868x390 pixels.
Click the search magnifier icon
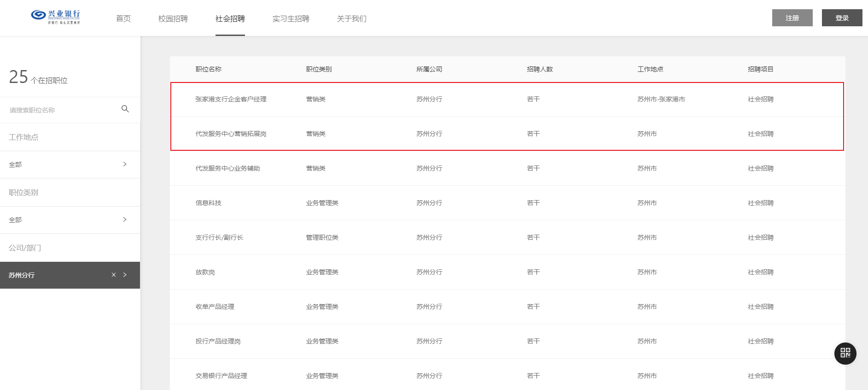125,109
